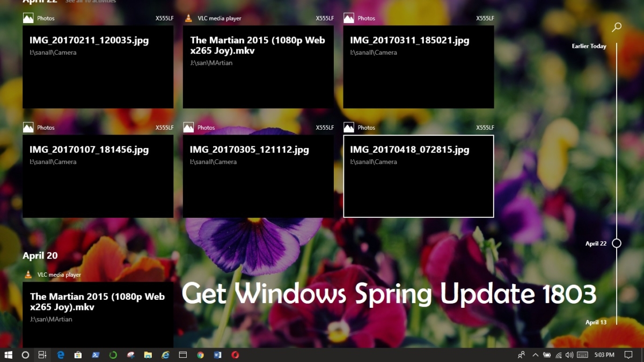Open the IMG_20170418_072815.jpg activity card
Image resolution: width=644 pixels, height=362 pixels.
click(x=419, y=176)
